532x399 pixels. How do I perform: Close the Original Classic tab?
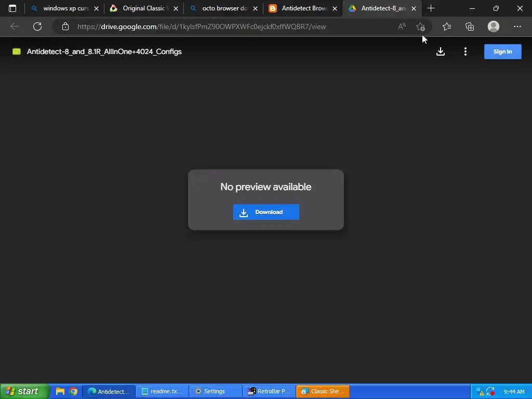[176, 9]
